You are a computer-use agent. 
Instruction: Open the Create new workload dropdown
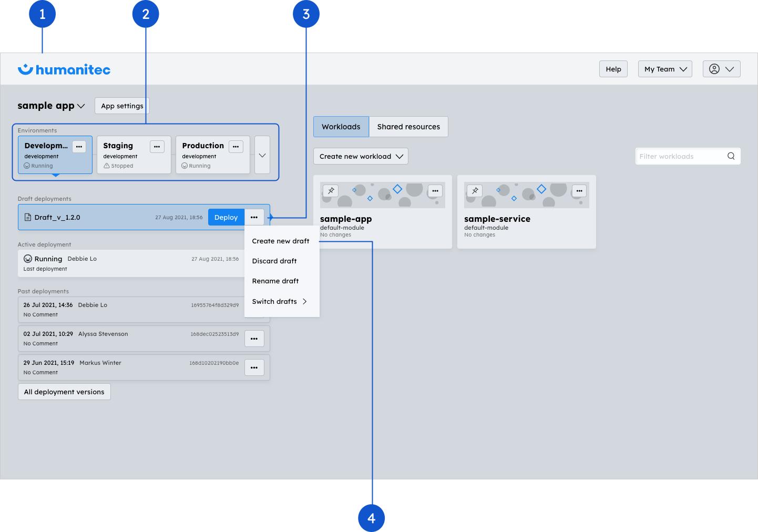(x=361, y=156)
